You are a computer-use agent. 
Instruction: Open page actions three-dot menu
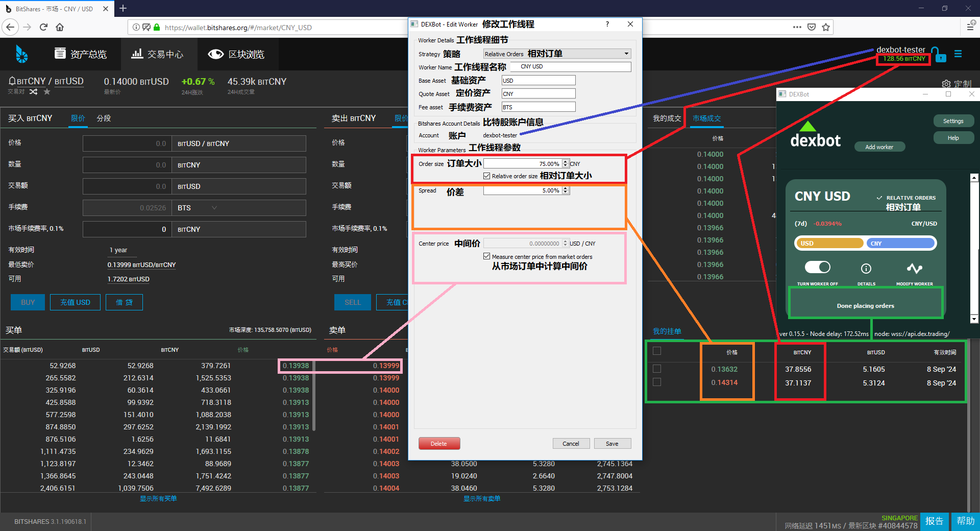coord(797,27)
